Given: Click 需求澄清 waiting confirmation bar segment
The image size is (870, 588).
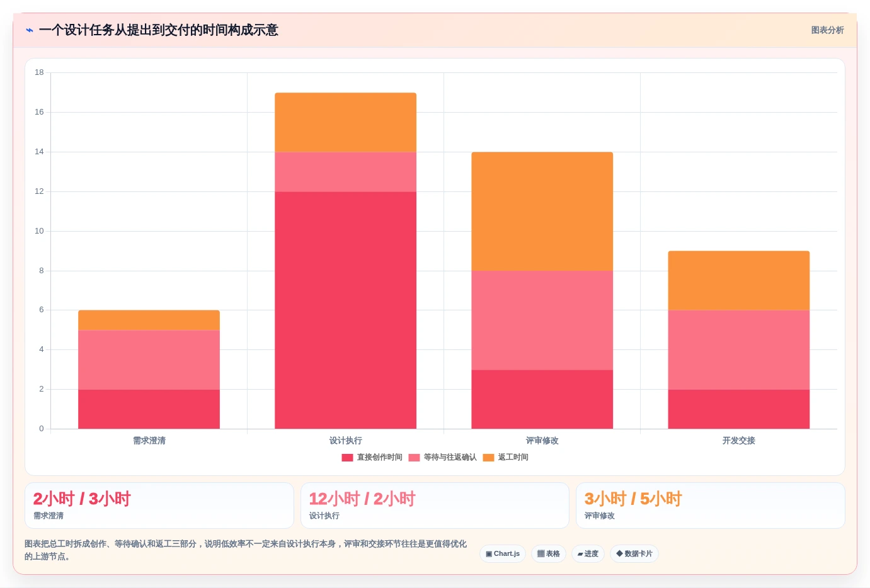Looking at the screenshot, I should coord(149,360).
